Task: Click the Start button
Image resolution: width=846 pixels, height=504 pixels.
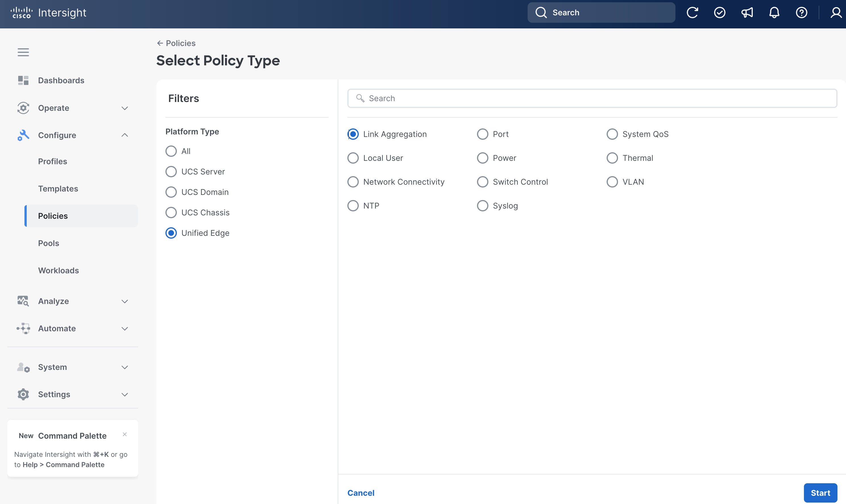Action: (820, 493)
